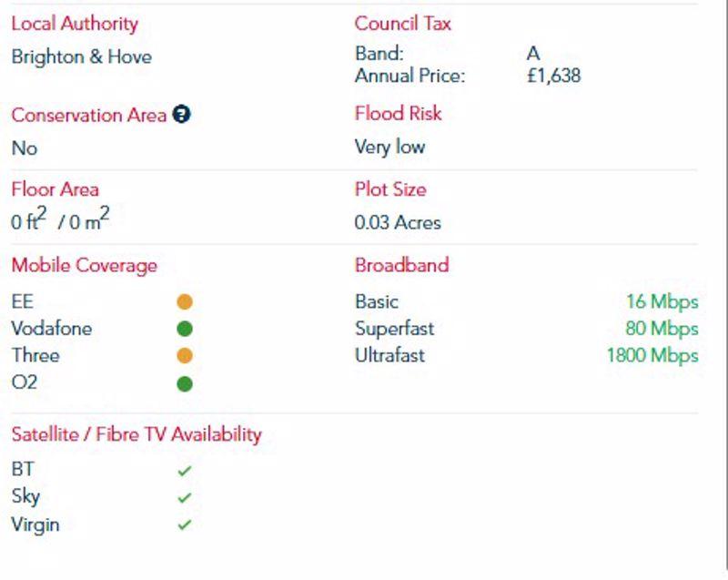Click the 0.03 Acres plot size
The height and width of the screenshot is (580, 728).
pos(398,223)
